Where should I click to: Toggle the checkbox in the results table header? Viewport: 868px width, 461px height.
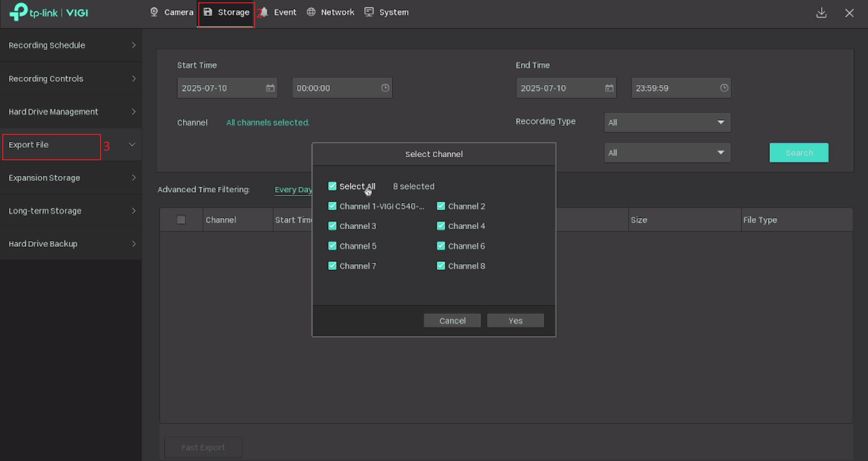click(181, 219)
